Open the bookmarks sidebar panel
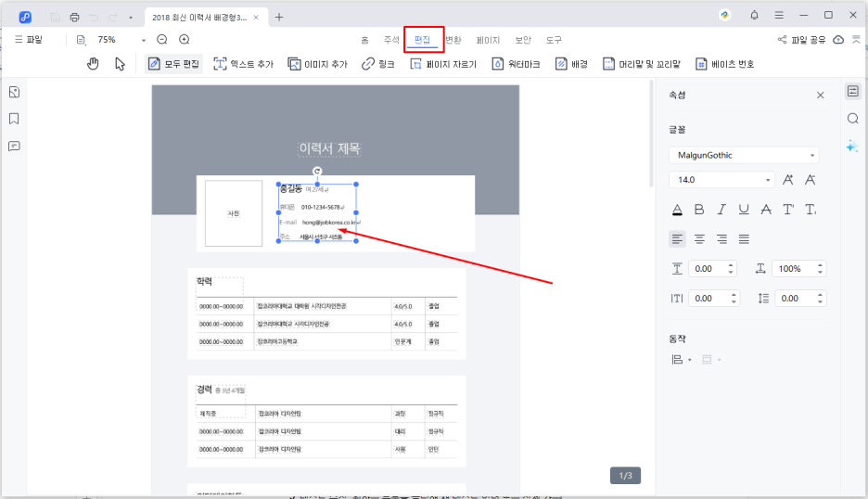The image size is (868, 499). 15,119
